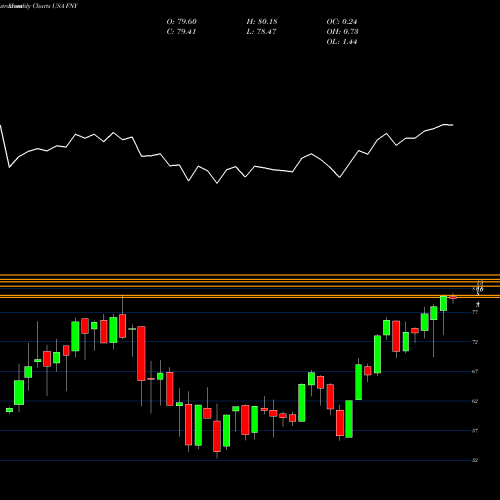Screen dimensions: 500x500
Task: Click the 77 price axis label
Action: 475,312
